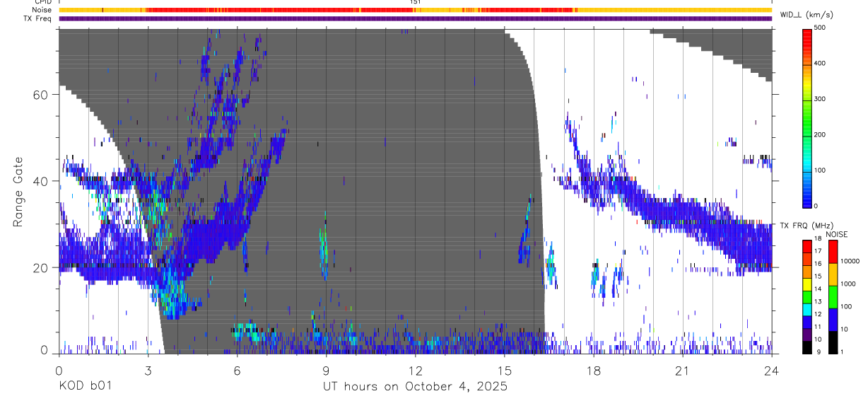Viewport: 868px width, 401px height.
Task: Click the 'Noise' row label
Action: pyautogui.click(x=41, y=10)
